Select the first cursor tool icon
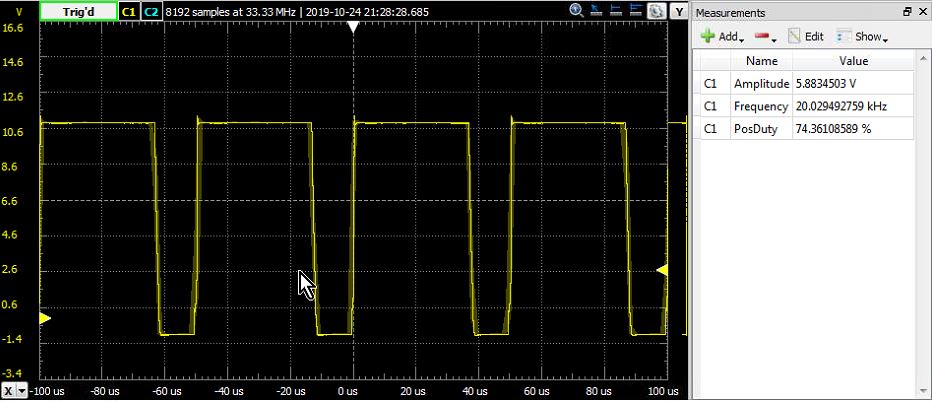 point(597,10)
